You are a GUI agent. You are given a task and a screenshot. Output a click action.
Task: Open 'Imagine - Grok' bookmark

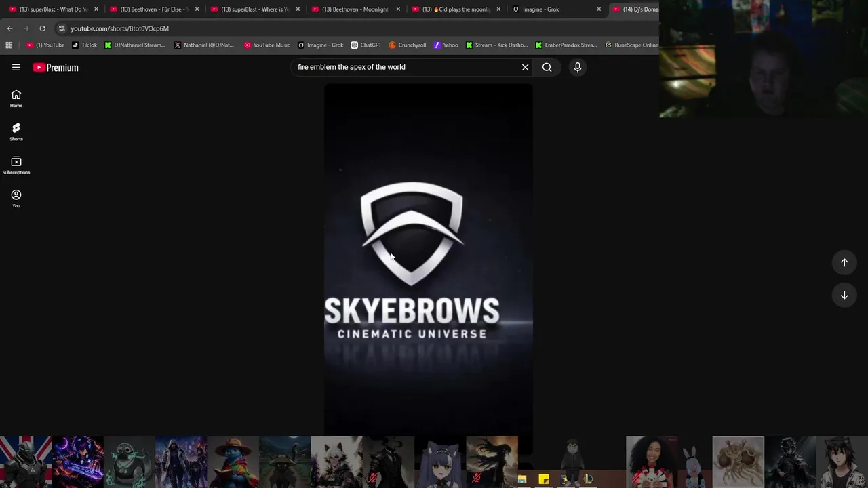pos(321,45)
